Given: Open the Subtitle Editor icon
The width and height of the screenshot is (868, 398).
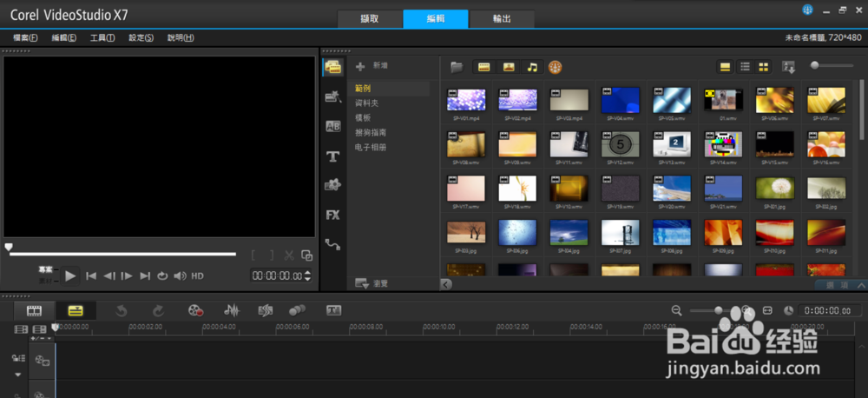Looking at the screenshot, I should [333, 310].
